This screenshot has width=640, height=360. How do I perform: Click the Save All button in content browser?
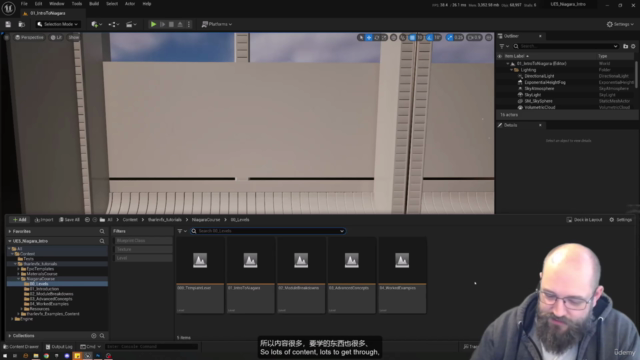pos(69,220)
